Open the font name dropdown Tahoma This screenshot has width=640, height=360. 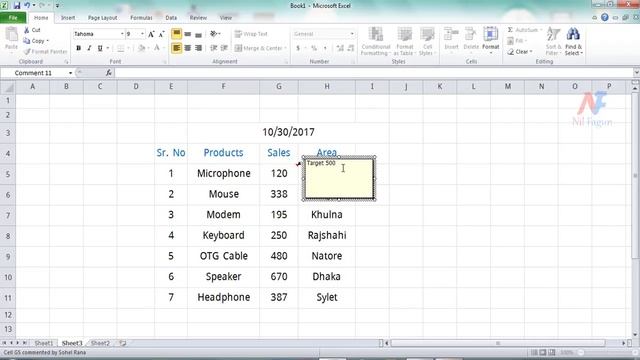(122, 34)
